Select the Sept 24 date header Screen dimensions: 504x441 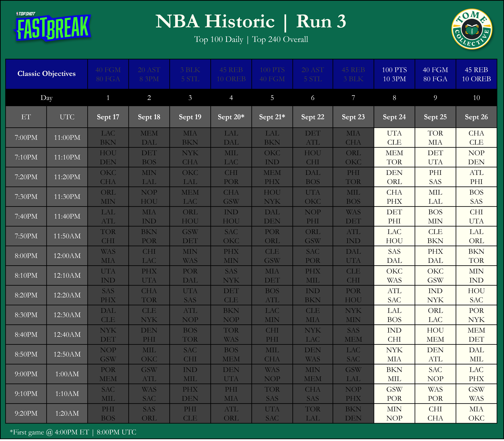coord(394,117)
